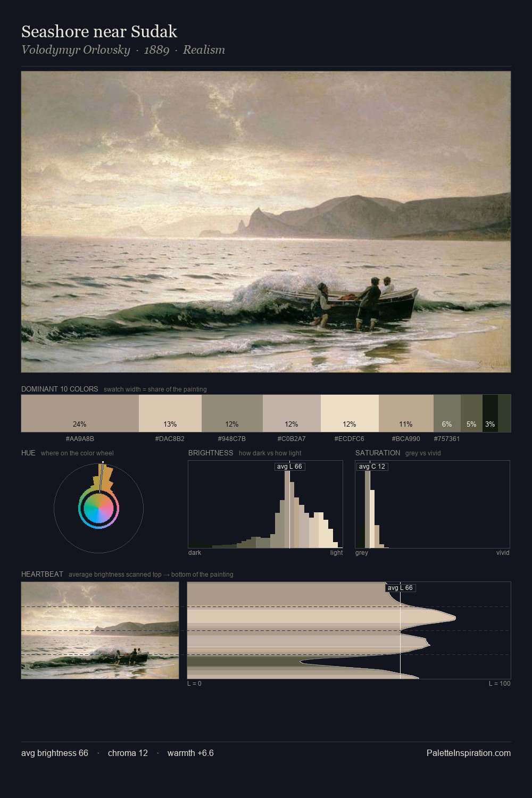Open the PaletteInspiration.com link
The width and height of the screenshot is (532, 798).
click(469, 753)
